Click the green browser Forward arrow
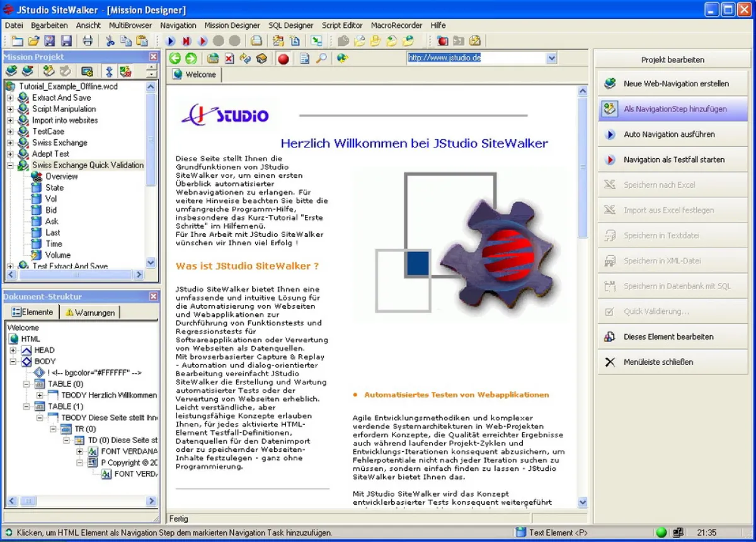 (x=190, y=59)
